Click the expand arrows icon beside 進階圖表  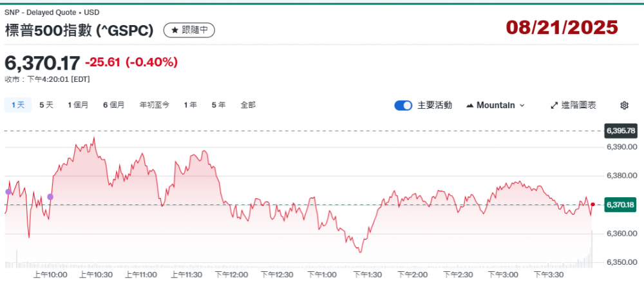[554, 105]
